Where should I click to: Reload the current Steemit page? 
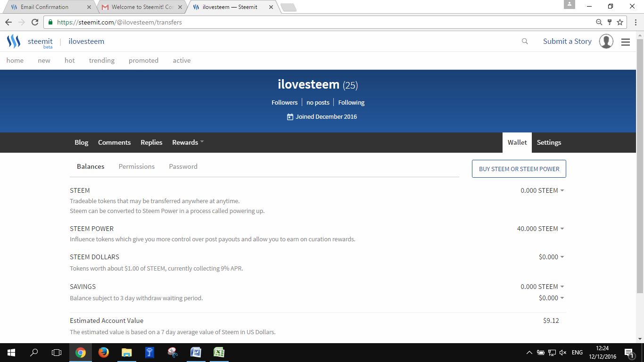pyautogui.click(x=35, y=22)
